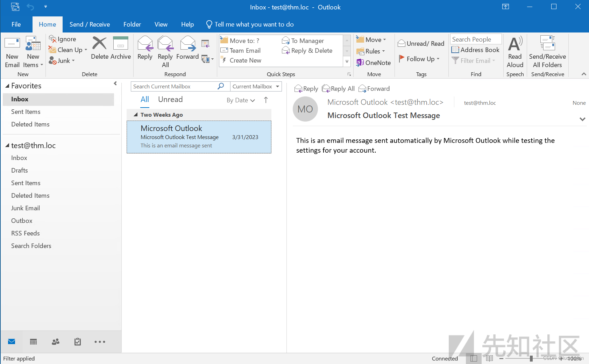This screenshot has width=589, height=364.
Task: Reverse sort order arrow
Action: coord(266,100)
